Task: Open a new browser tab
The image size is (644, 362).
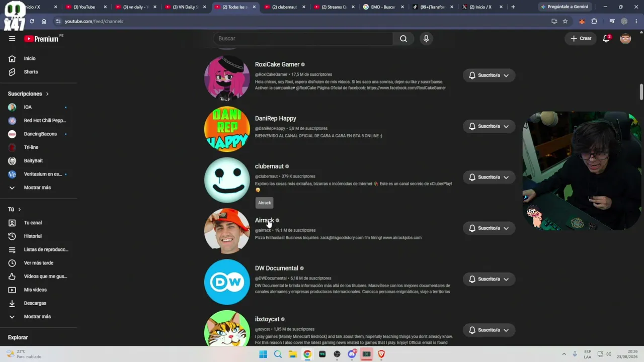Action: [513, 7]
